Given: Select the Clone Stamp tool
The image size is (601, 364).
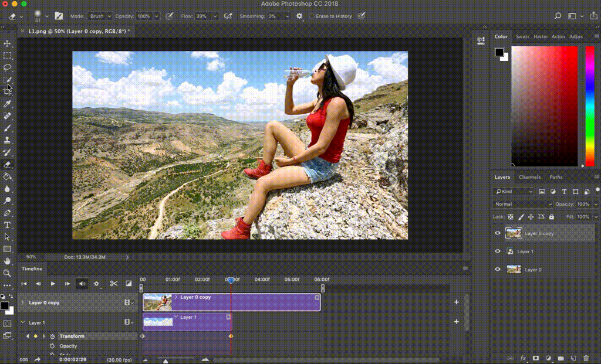Looking at the screenshot, I should coord(7,140).
